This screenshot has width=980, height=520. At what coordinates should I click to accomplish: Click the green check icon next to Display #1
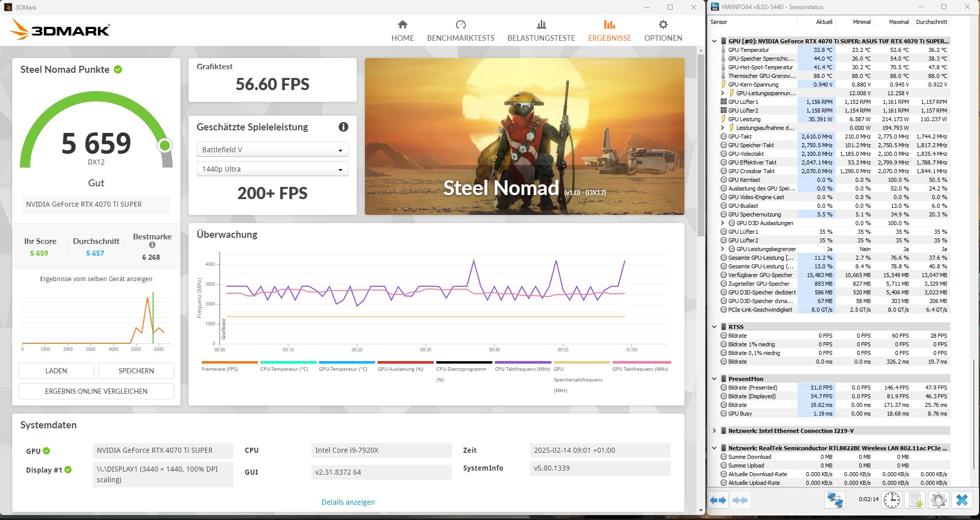click(68, 470)
